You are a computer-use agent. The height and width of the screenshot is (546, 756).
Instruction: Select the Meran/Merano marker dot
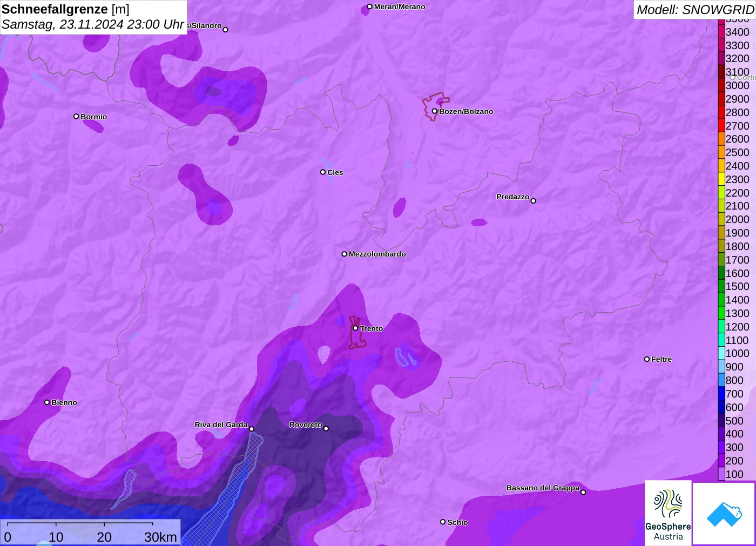tap(369, 7)
